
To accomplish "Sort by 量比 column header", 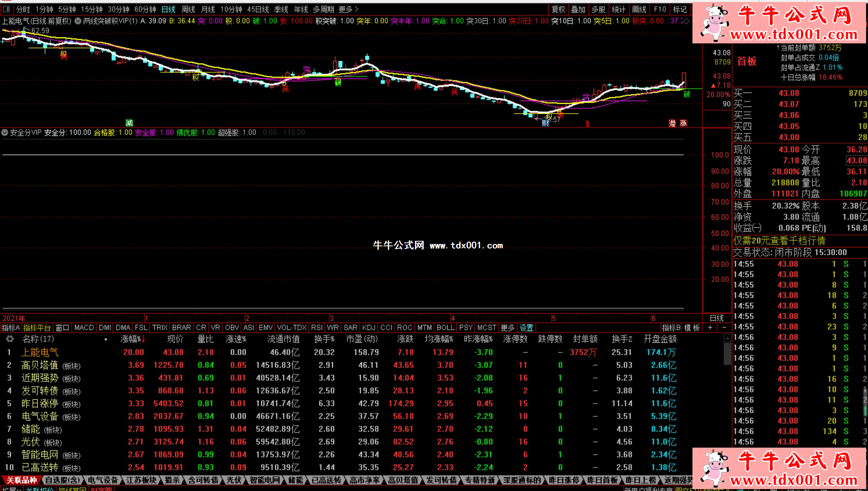I will point(205,339).
